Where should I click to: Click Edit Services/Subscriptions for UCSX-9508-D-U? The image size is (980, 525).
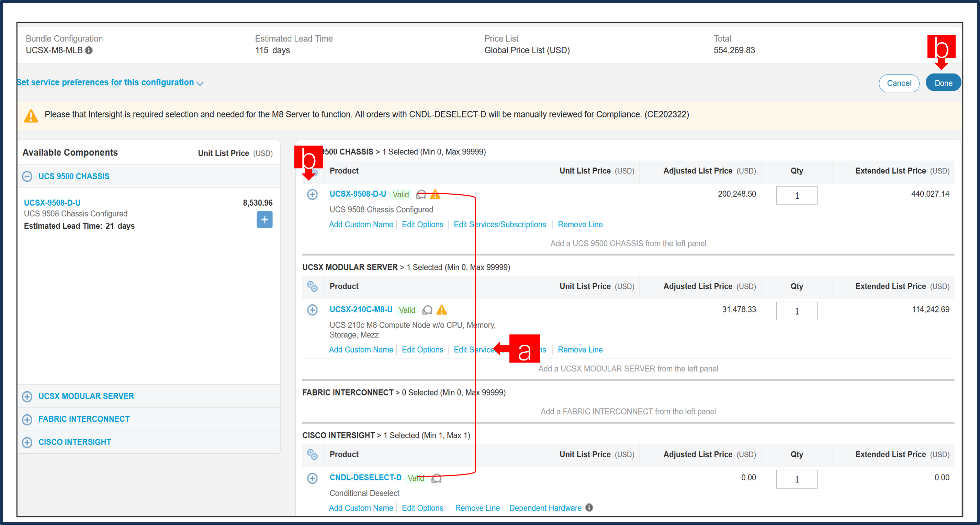tap(500, 224)
